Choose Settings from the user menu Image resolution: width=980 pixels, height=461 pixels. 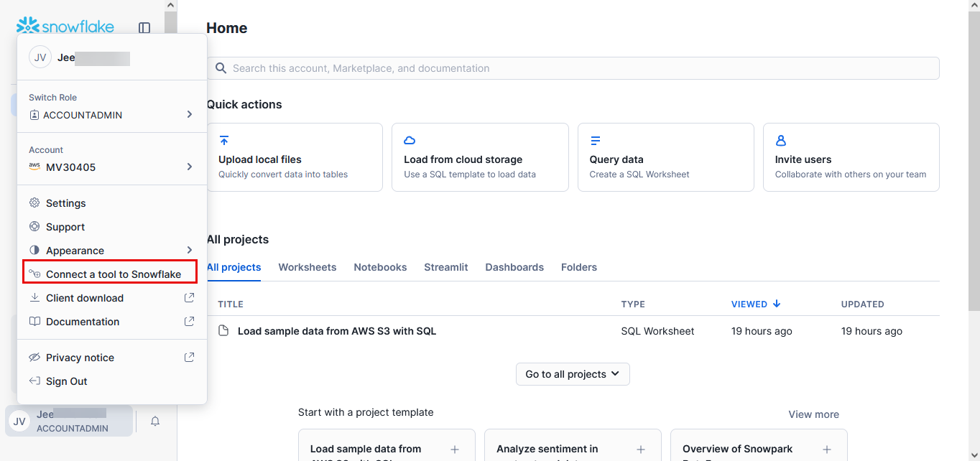(66, 203)
